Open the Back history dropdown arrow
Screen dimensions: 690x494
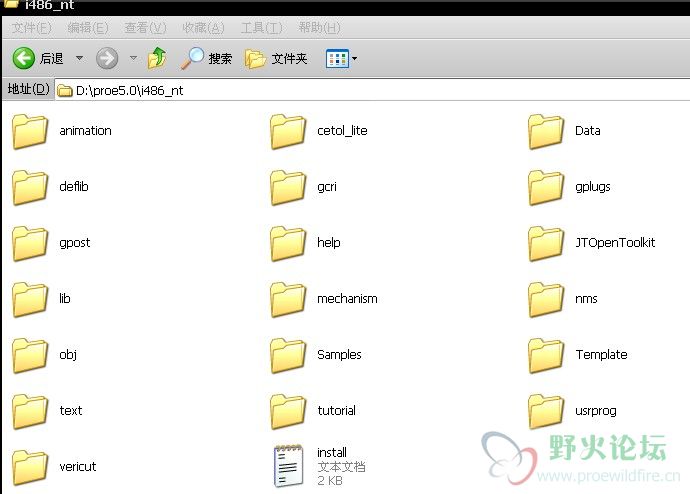point(80,58)
